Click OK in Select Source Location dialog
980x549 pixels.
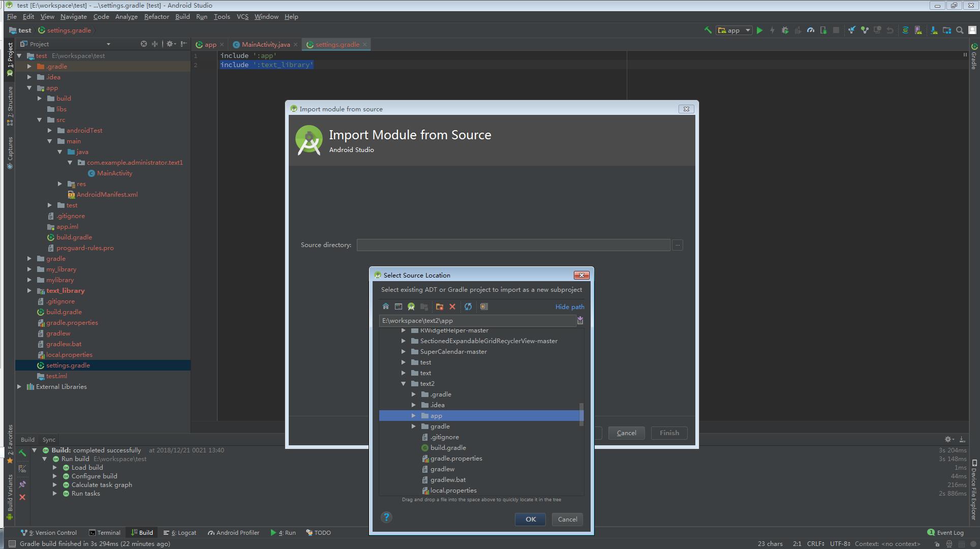pos(530,519)
